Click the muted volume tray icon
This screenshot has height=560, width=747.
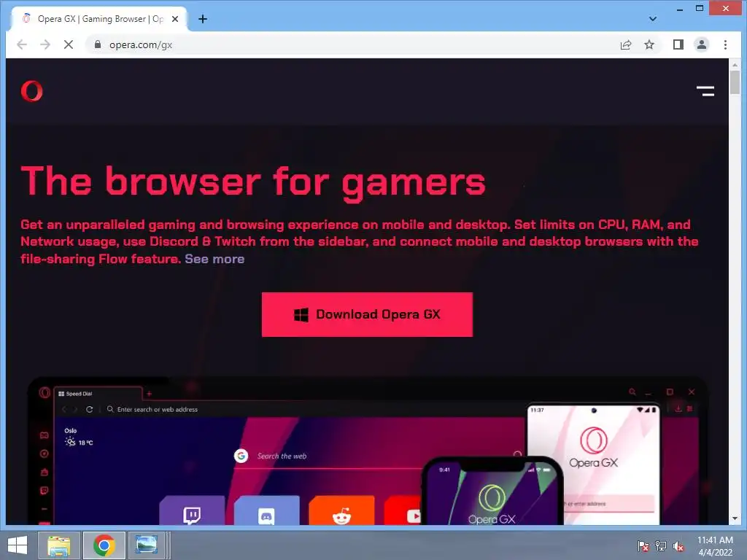678,546
